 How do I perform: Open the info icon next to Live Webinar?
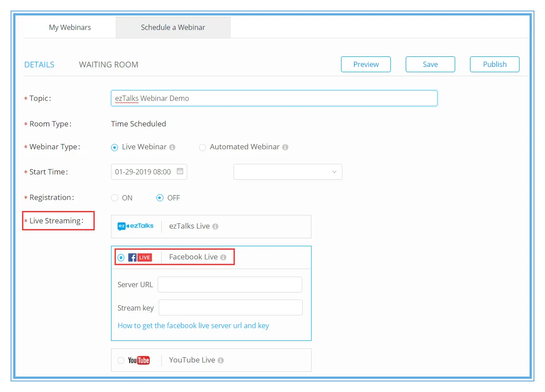point(172,147)
